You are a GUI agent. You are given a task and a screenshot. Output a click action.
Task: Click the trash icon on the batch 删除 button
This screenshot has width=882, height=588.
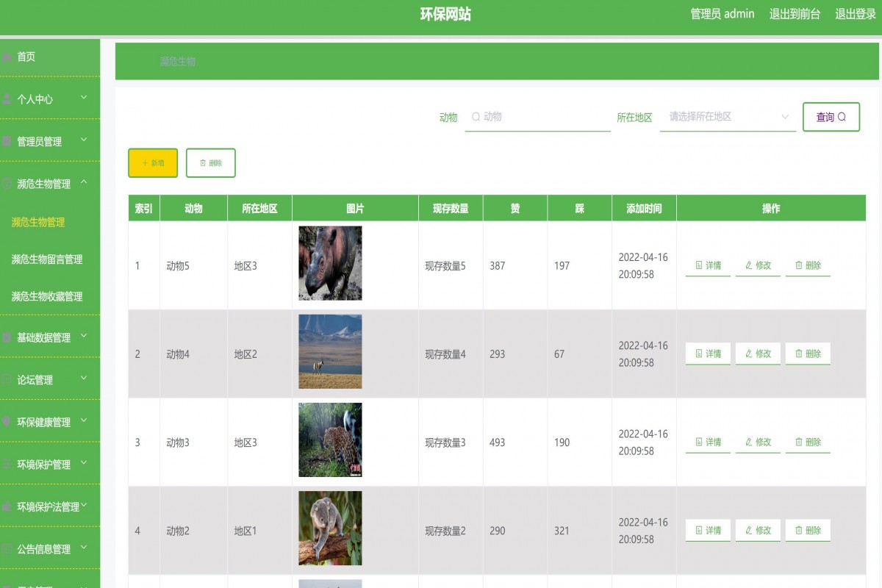click(201, 162)
